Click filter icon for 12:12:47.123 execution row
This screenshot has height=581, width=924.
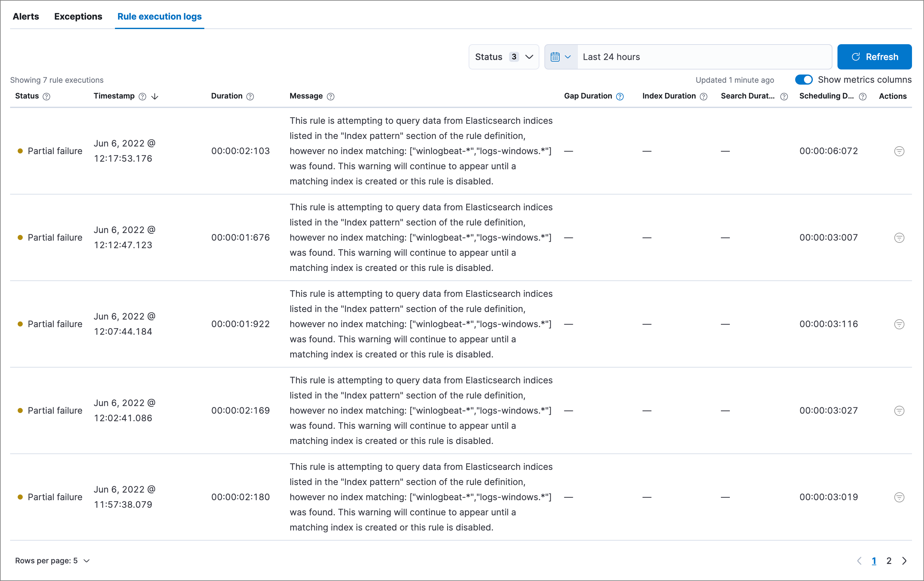pos(899,237)
